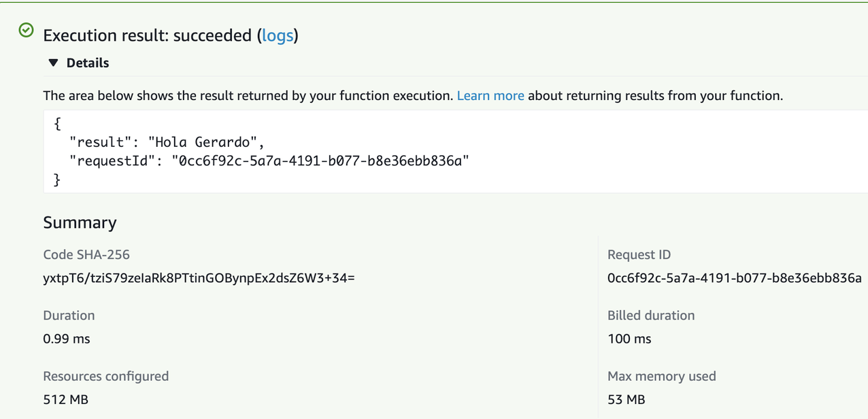Click the Summary heading

point(80,222)
